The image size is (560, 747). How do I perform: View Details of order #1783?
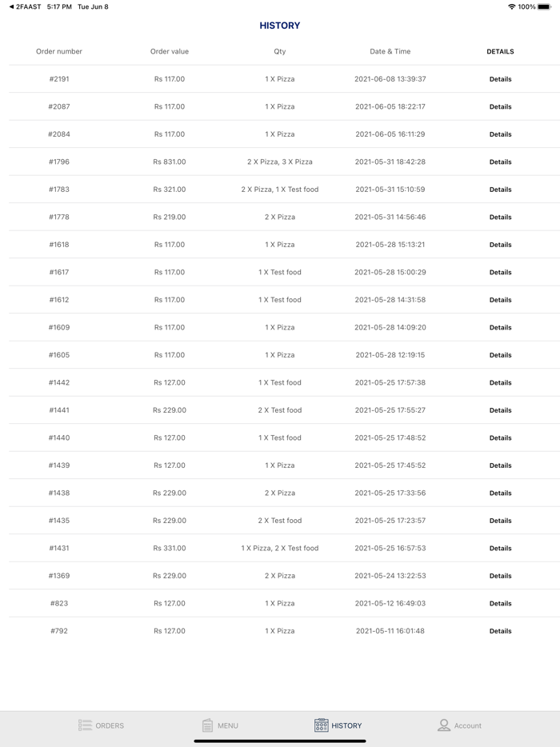(500, 190)
